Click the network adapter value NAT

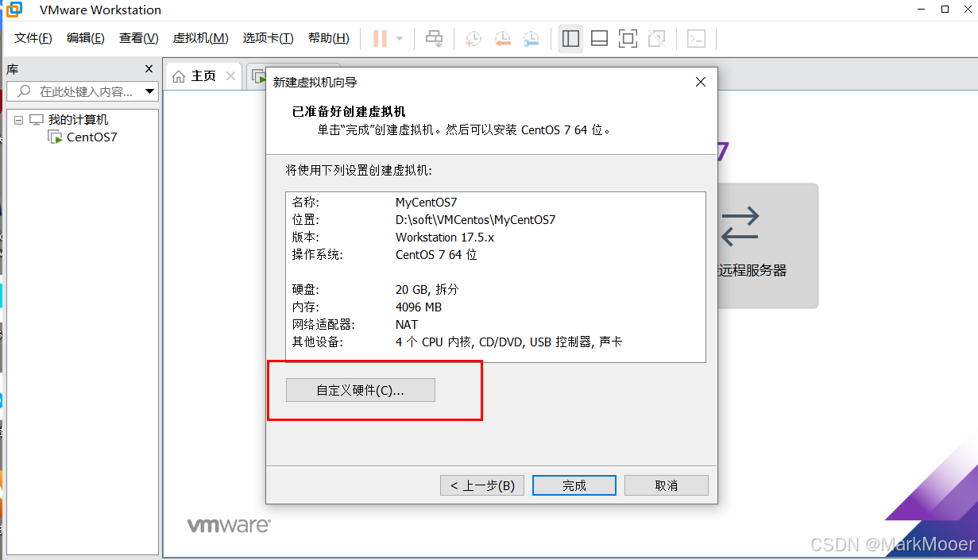tap(407, 325)
